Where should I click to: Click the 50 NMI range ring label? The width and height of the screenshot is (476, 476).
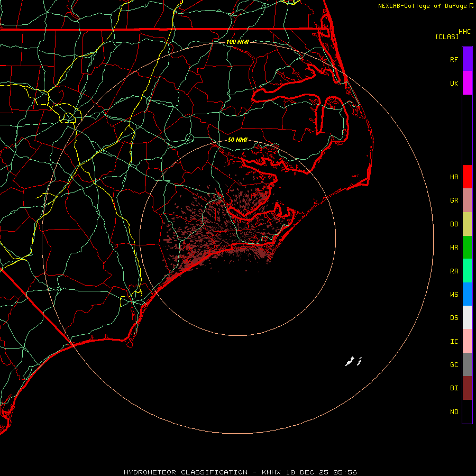coord(237,140)
